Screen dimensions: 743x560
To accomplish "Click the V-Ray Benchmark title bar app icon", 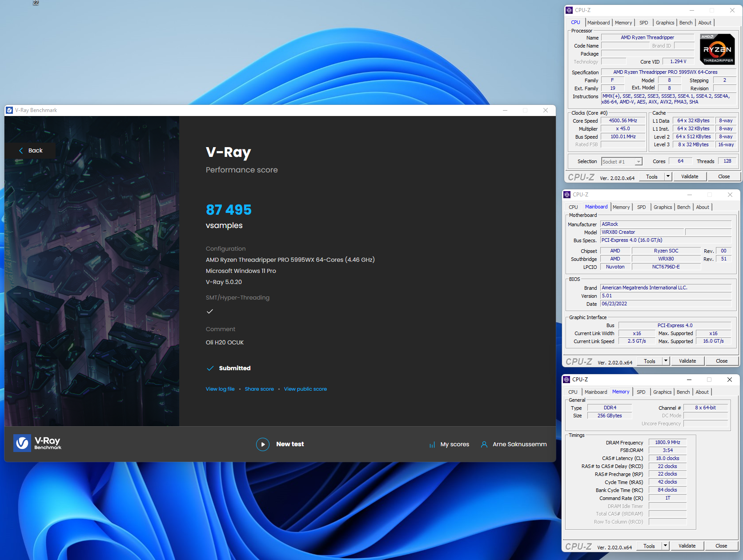I will tap(9, 110).
